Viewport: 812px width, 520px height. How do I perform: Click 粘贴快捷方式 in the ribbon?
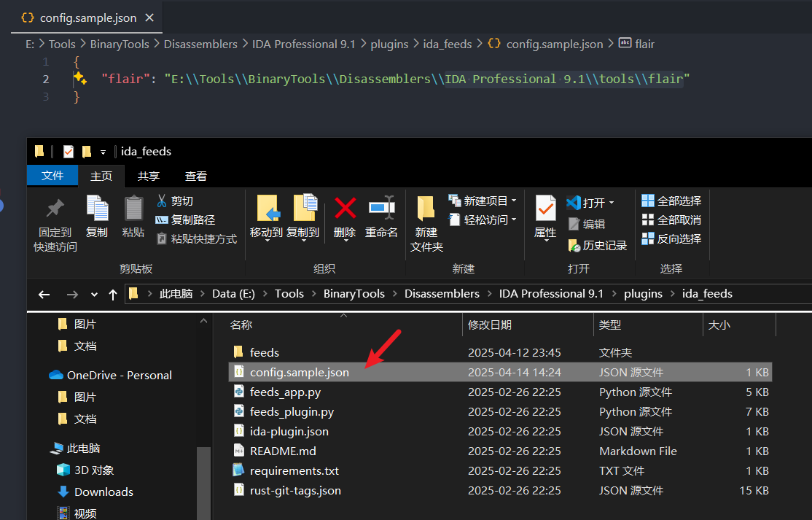pyautogui.click(x=196, y=239)
